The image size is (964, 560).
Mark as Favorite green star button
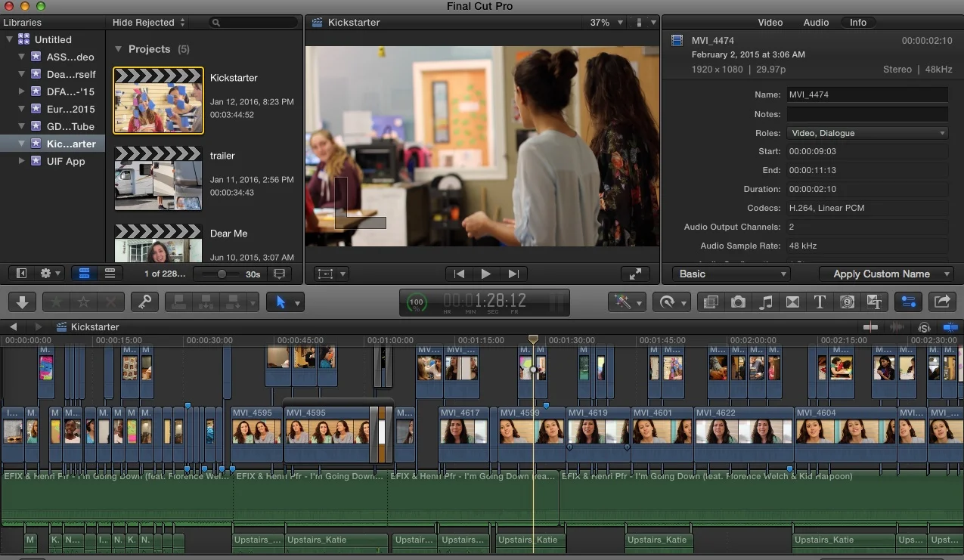point(56,302)
